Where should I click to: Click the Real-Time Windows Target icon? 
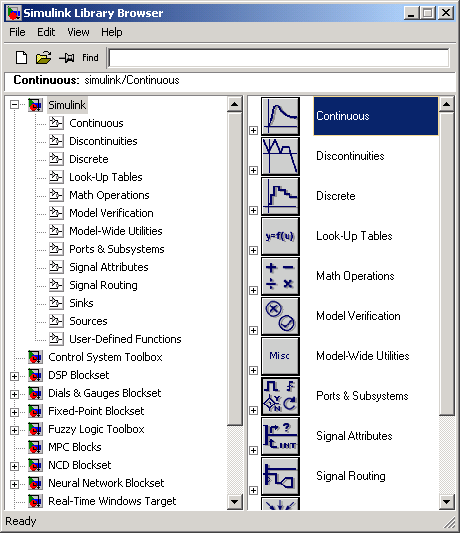[x=35, y=501]
